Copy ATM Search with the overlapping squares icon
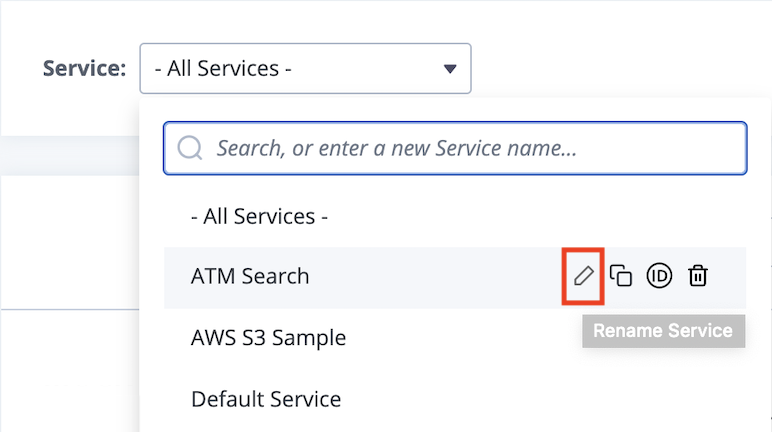 (621, 276)
